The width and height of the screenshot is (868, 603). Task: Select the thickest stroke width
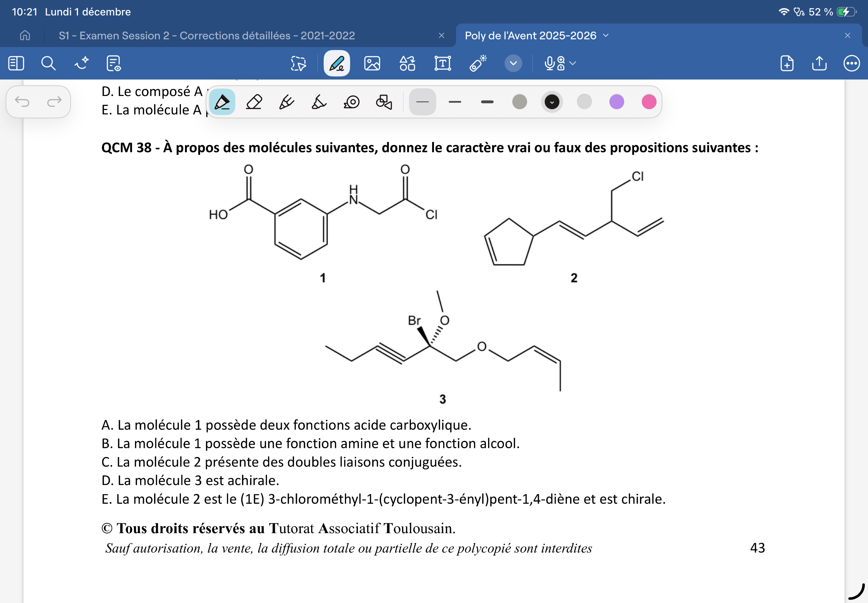pyautogui.click(x=487, y=102)
